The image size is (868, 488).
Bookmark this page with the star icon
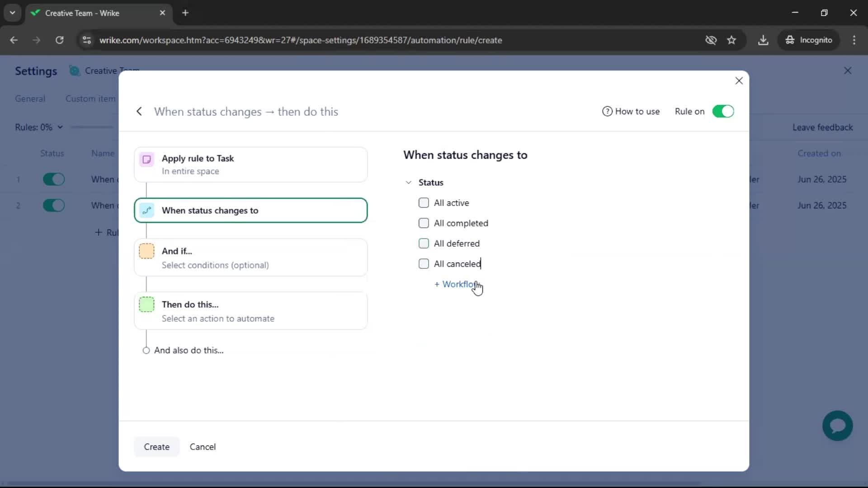(x=731, y=40)
